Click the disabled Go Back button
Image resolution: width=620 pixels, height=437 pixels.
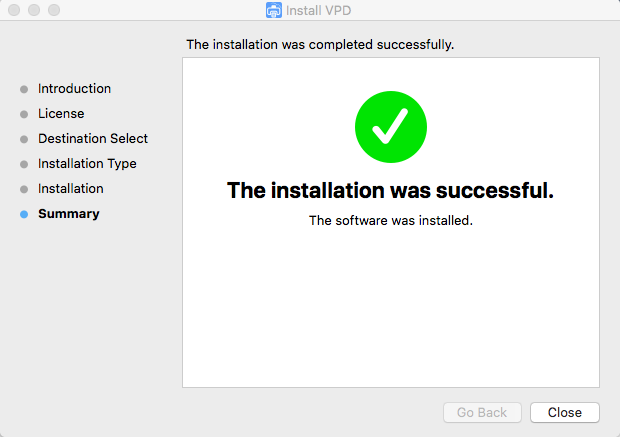482,412
